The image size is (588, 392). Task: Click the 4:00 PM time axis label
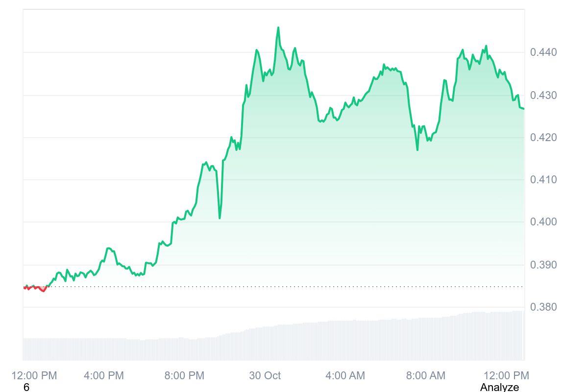pos(104,376)
